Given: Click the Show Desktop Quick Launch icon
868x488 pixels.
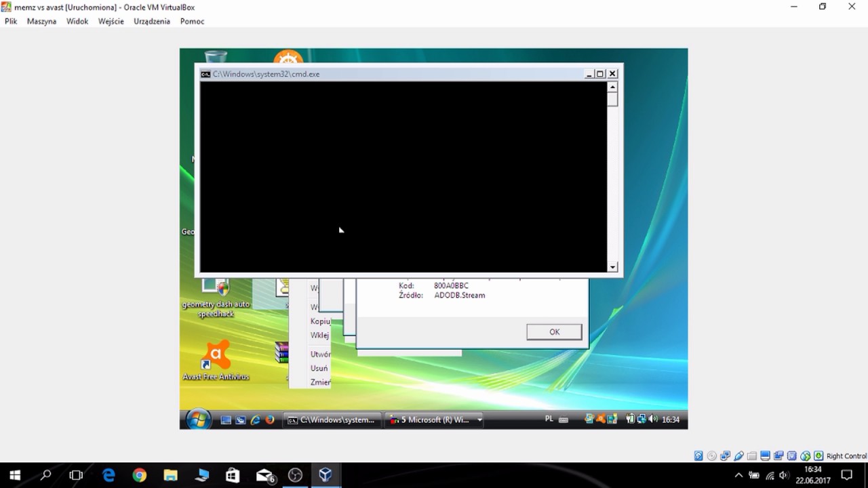Looking at the screenshot, I should [x=226, y=420].
